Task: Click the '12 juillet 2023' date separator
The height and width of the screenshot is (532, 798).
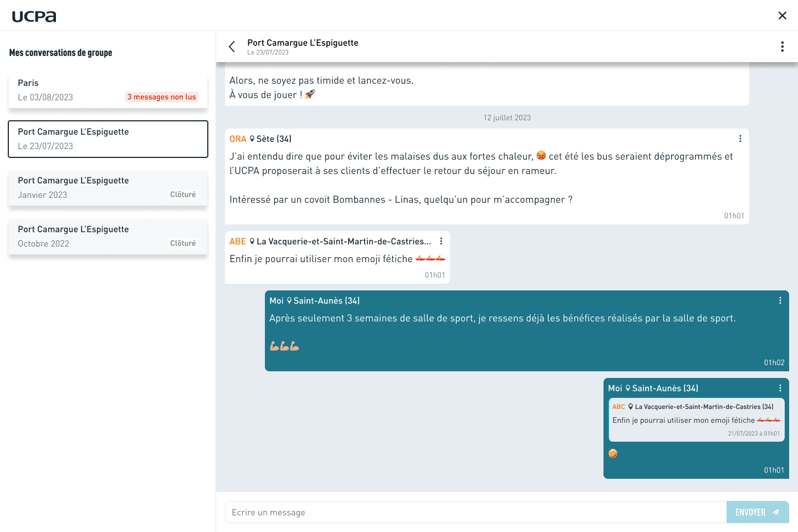Action: [x=507, y=117]
